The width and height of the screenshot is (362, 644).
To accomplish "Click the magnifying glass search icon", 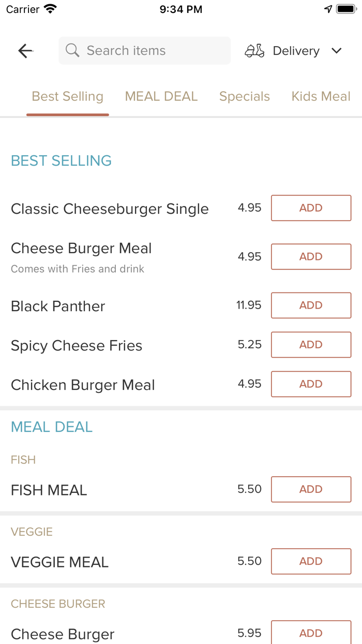I will [x=72, y=50].
